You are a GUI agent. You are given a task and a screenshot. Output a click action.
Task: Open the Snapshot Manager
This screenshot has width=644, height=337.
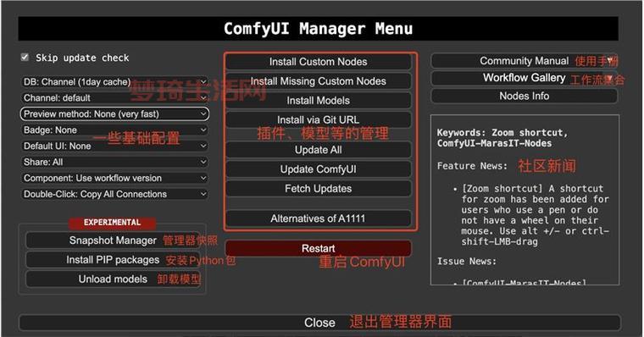(x=113, y=240)
